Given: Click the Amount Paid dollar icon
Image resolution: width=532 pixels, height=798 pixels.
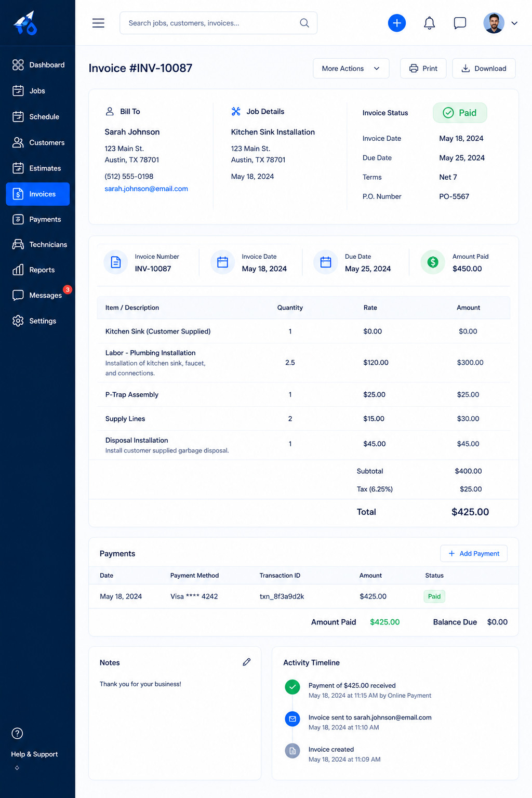Looking at the screenshot, I should [x=433, y=262].
